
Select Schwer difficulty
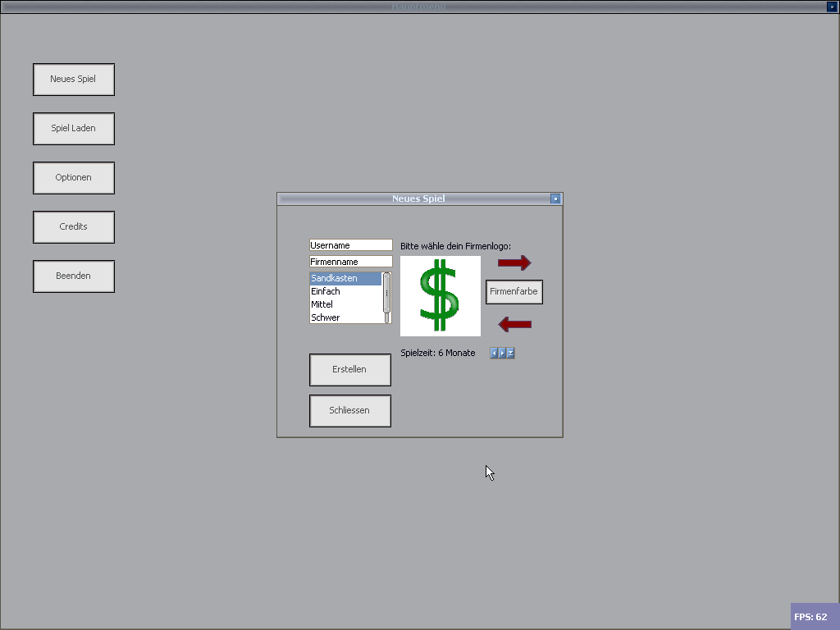click(345, 317)
